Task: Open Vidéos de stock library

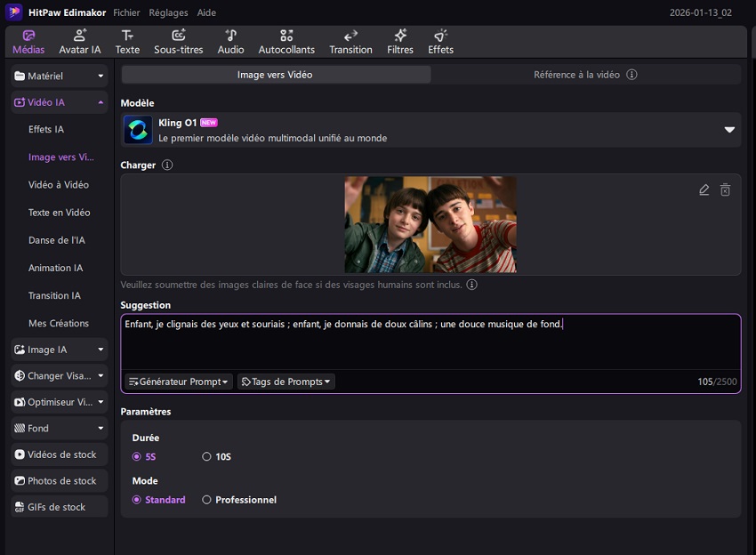Action: coord(60,454)
